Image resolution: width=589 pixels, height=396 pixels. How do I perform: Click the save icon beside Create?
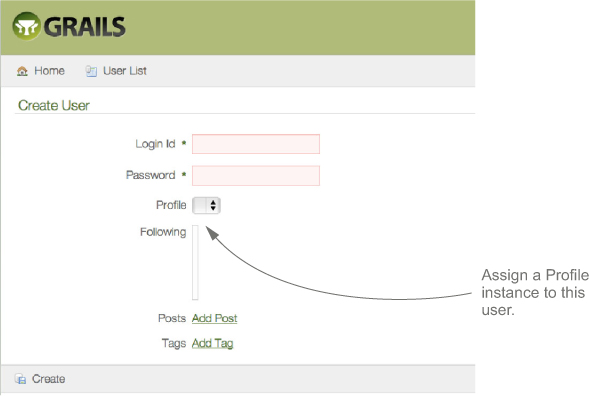click(x=20, y=379)
